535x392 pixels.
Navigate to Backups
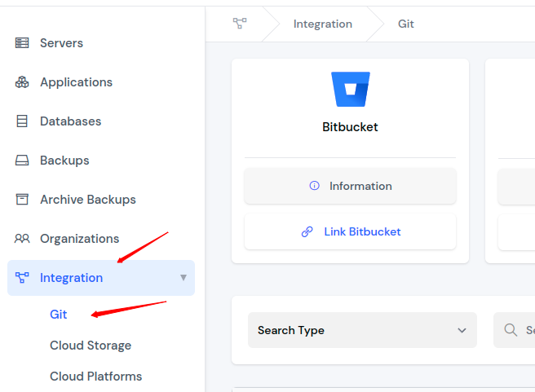64,161
